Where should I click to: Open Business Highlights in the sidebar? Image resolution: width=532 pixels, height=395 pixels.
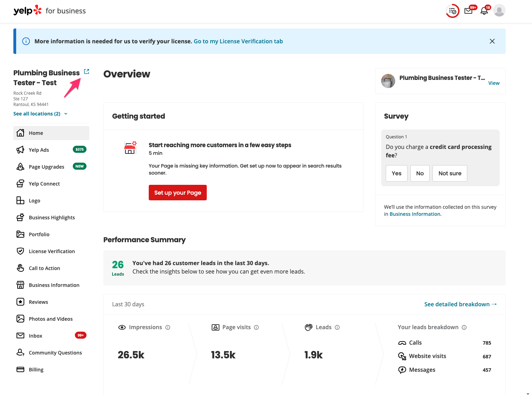[x=51, y=218]
